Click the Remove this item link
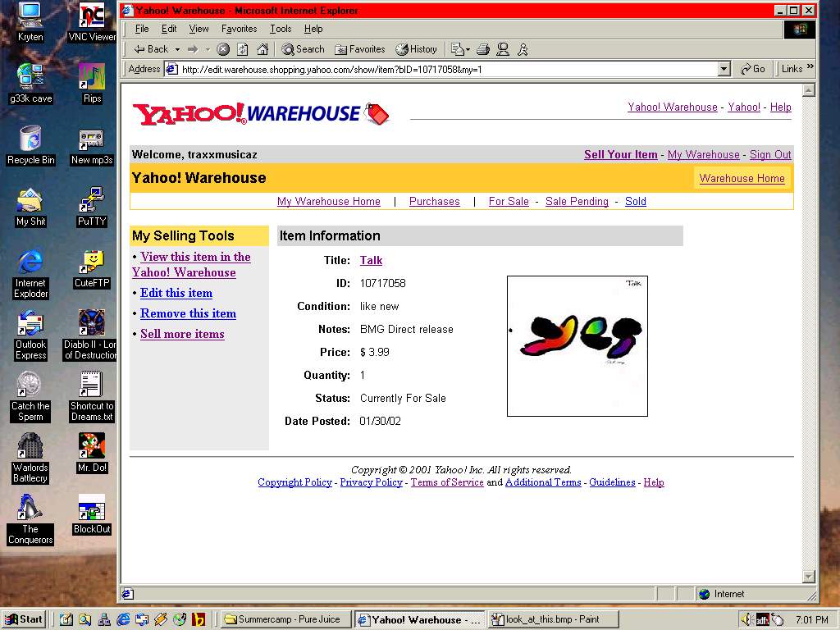 (x=188, y=313)
